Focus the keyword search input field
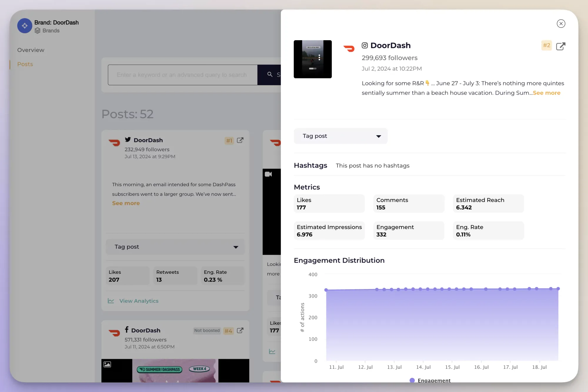588x392 pixels. pyautogui.click(x=183, y=75)
